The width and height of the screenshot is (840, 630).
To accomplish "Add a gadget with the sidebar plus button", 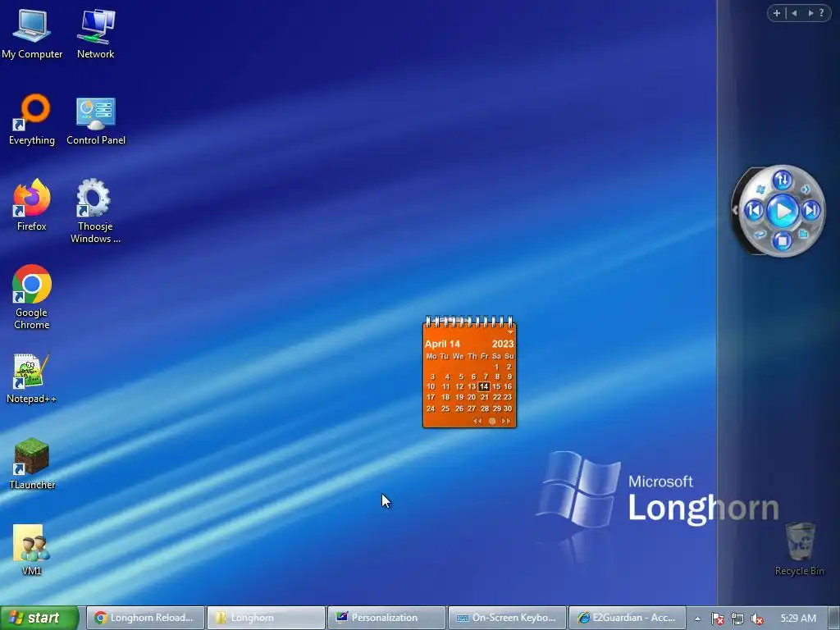I will [777, 13].
